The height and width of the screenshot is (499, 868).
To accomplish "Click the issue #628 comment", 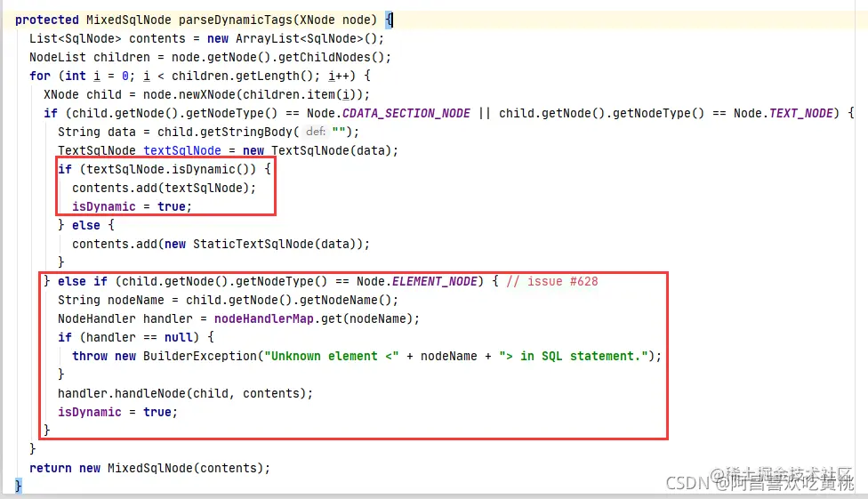I will [552, 281].
